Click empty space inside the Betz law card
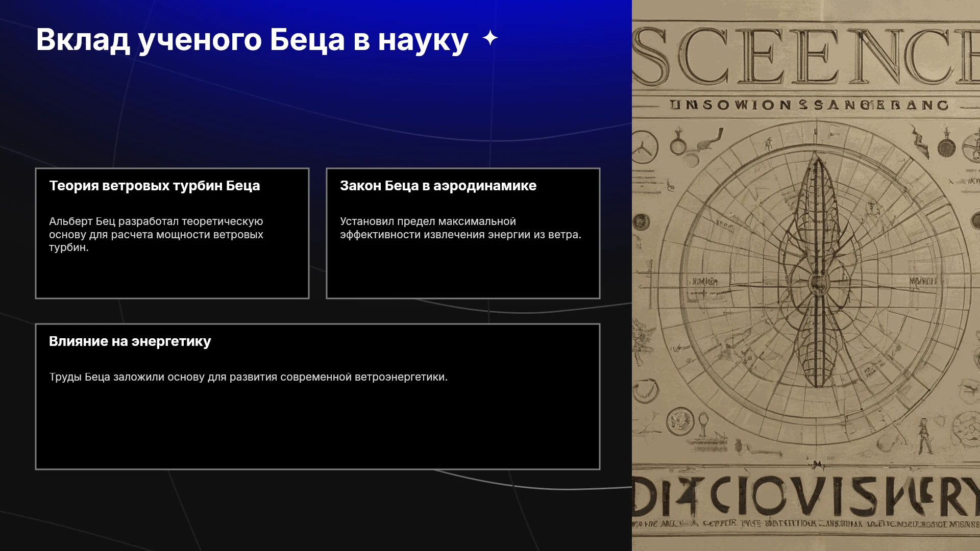Viewport: 980px width, 551px height. [x=462, y=270]
